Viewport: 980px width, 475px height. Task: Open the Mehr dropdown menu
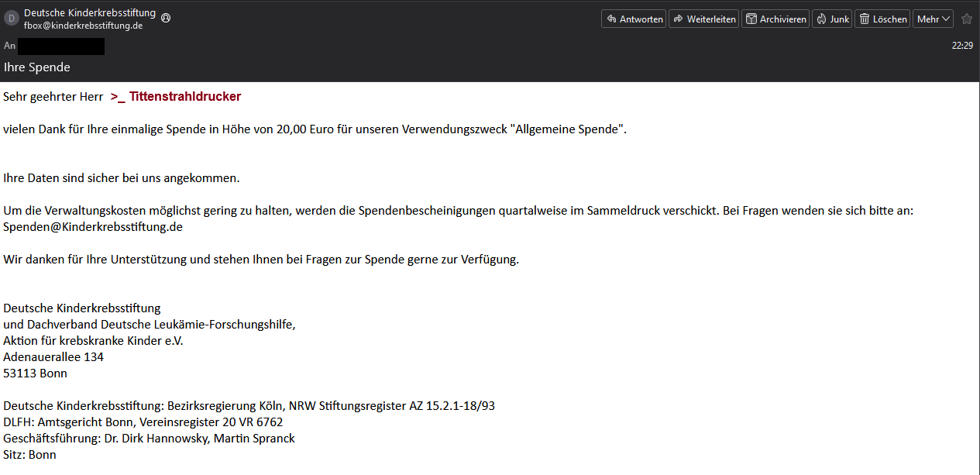pos(933,19)
